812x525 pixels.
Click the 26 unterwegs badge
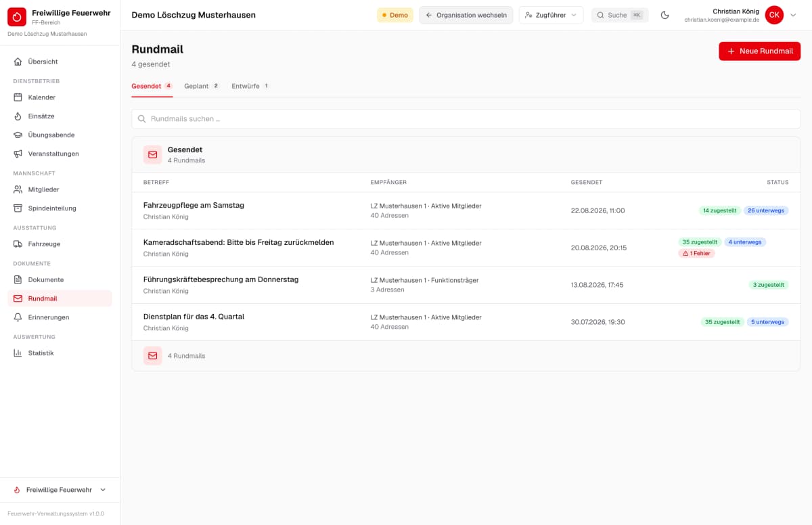[766, 210]
